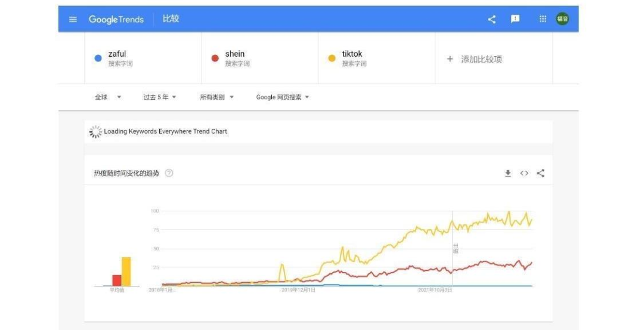This screenshot has width=644, height=330.
Task: Select the zaful search term
Action: coord(117,58)
